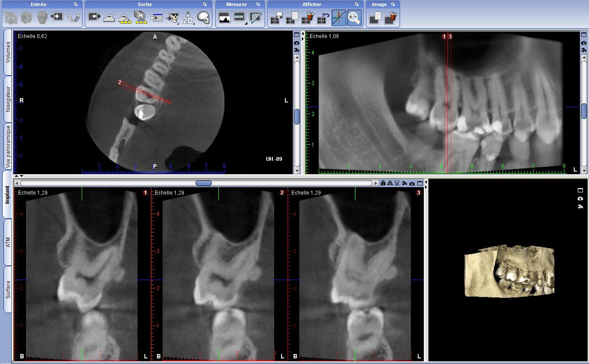Click the export arrow icon in Sortie group

94,17
